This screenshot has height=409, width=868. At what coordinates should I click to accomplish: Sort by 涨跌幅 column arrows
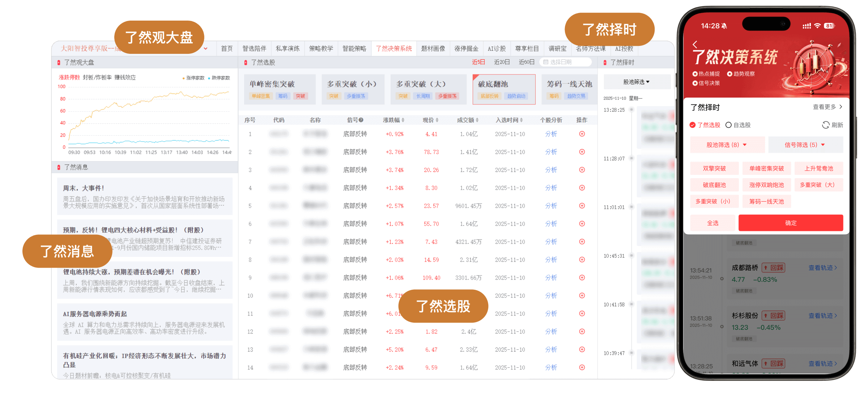403,120
